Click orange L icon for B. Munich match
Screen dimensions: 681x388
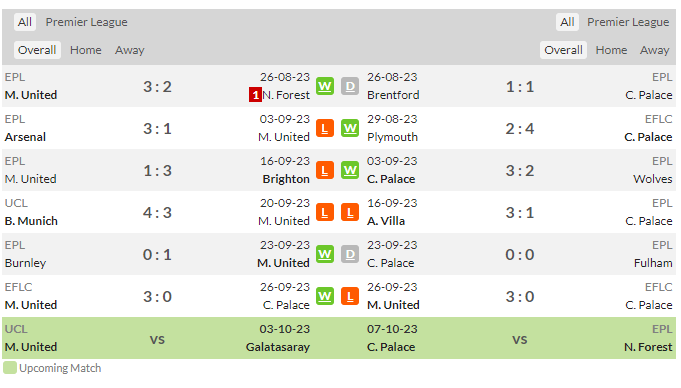[x=325, y=212]
